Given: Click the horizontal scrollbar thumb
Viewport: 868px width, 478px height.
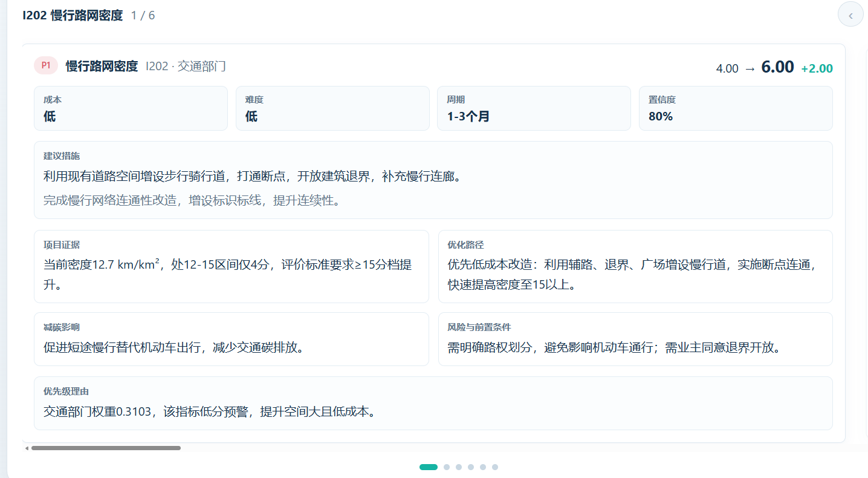Looking at the screenshot, I should (106, 448).
